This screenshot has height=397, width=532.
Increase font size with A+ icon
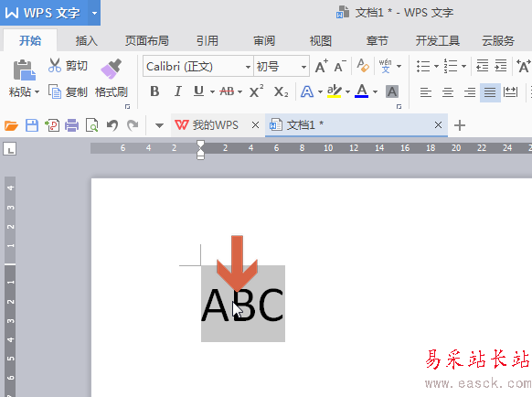coord(322,66)
